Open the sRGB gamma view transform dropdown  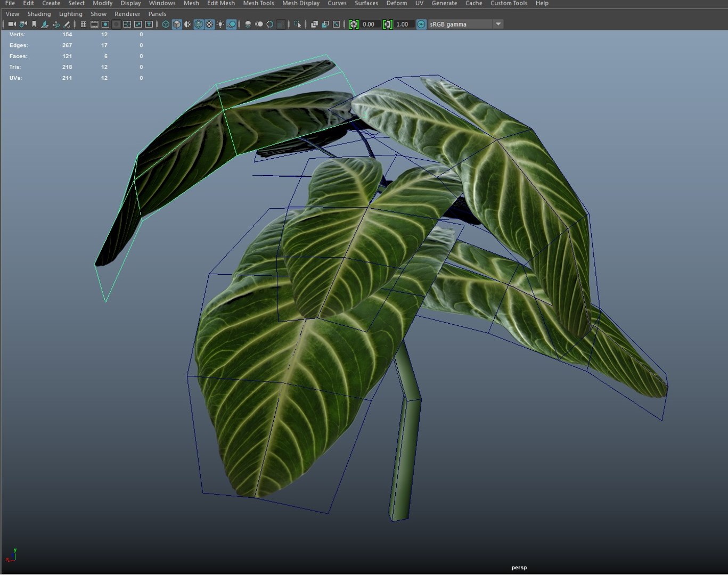(x=465, y=24)
